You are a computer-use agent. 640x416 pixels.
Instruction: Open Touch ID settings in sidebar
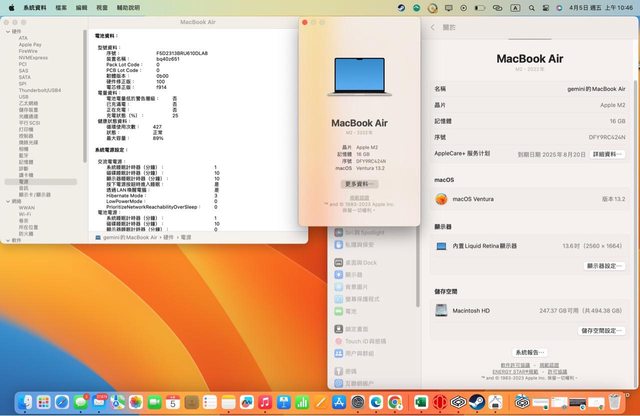pyautogui.click(x=364, y=341)
